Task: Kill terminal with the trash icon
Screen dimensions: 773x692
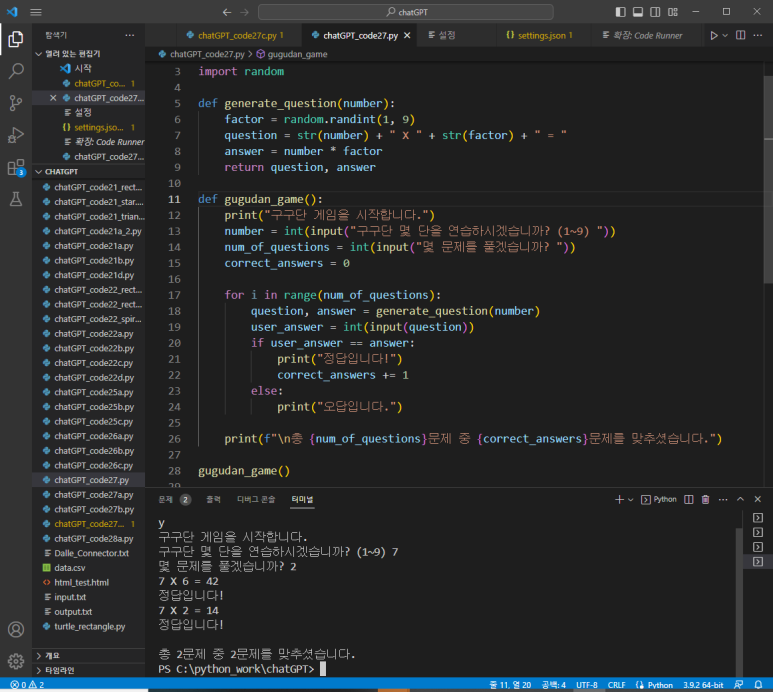Action: pos(705,500)
